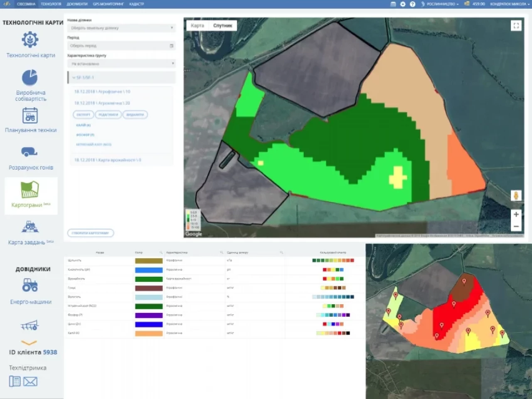Screen dimensions: 532x399
Task: Click the blue Кислотність (pH) color swatch
Action: [148, 270]
